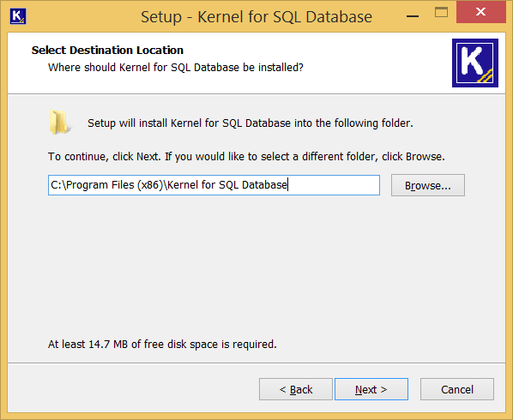Click the "Setup will install Kernel" message
The height and width of the screenshot is (420, 513).
point(250,123)
